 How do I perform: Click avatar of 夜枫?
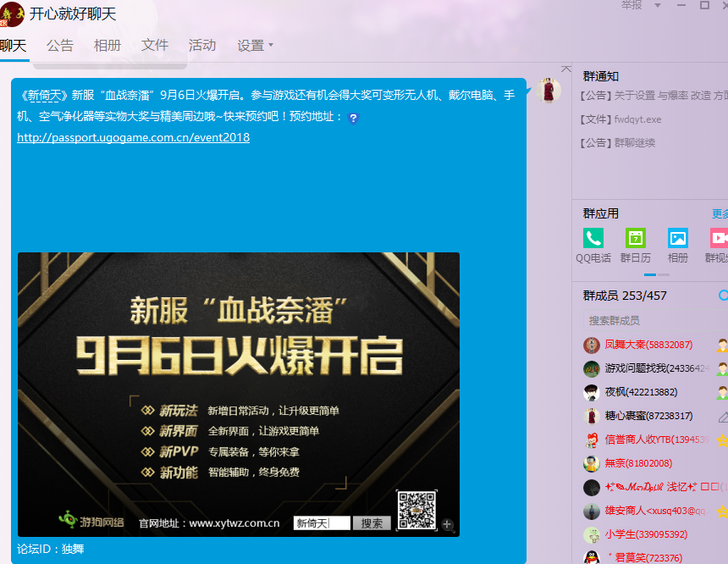tap(592, 393)
